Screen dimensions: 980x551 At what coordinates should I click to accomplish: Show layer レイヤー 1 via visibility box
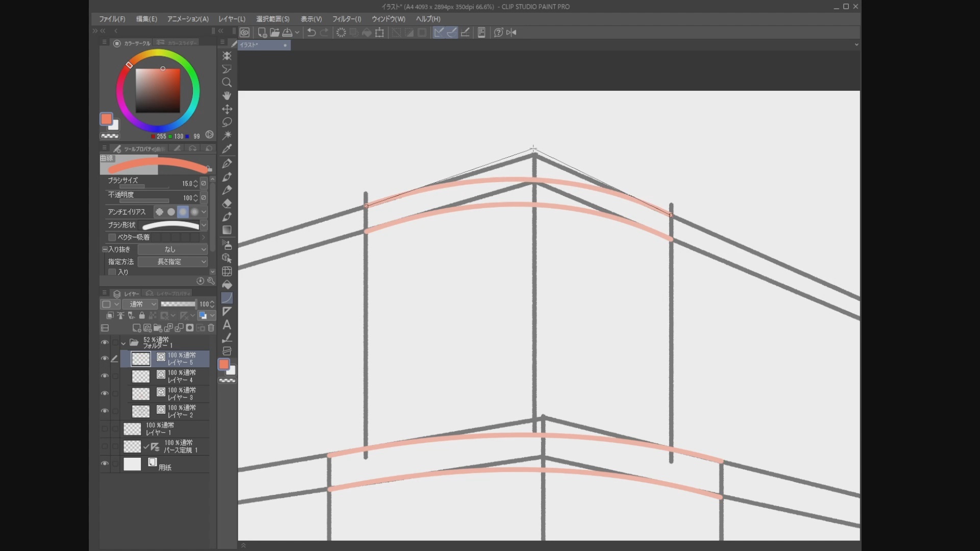[x=105, y=429]
